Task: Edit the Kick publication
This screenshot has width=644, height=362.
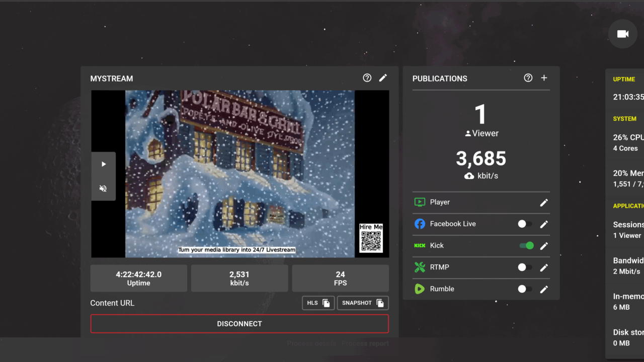Action: (x=544, y=246)
